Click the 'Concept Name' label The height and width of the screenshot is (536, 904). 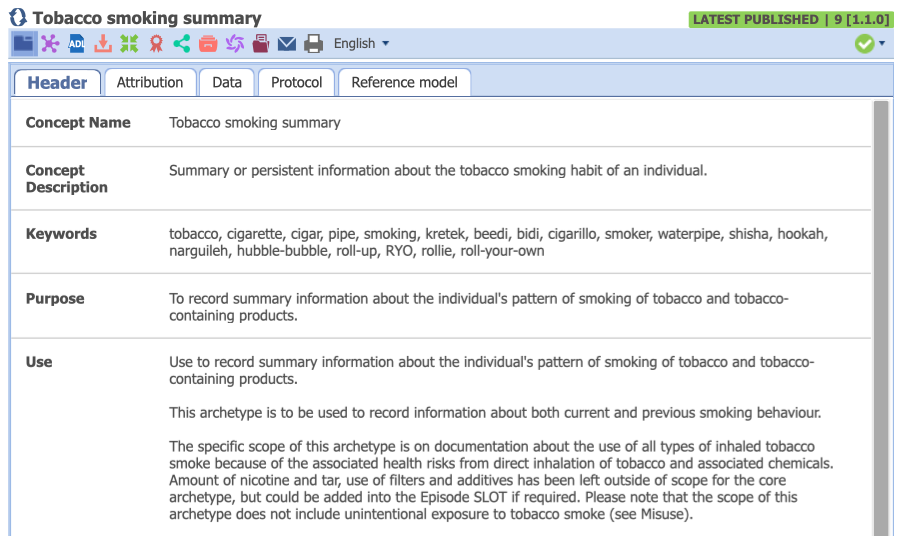pos(78,123)
